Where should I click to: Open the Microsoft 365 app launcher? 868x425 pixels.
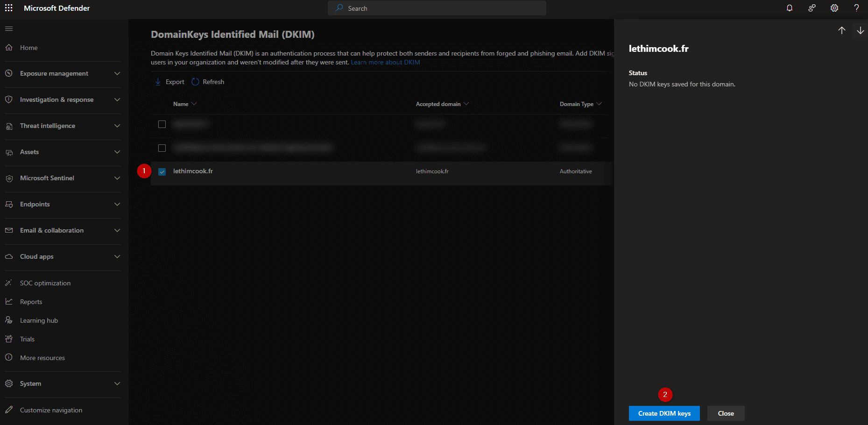(x=8, y=8)
